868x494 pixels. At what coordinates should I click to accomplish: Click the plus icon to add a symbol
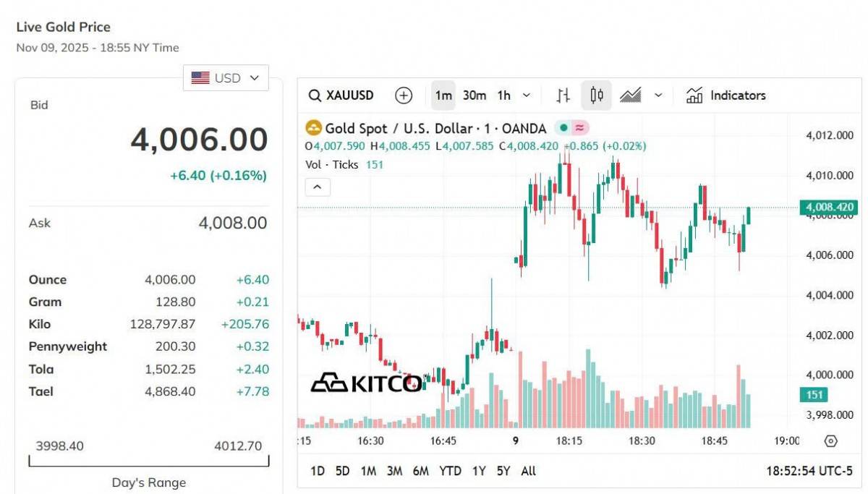click(x=403, y=95)
